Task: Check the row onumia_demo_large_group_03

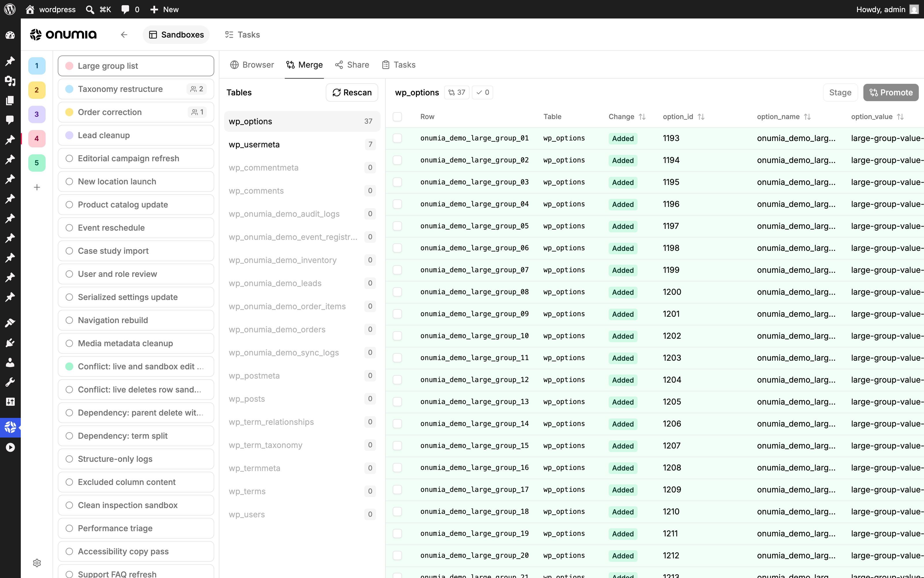Action: coord(397,182)
